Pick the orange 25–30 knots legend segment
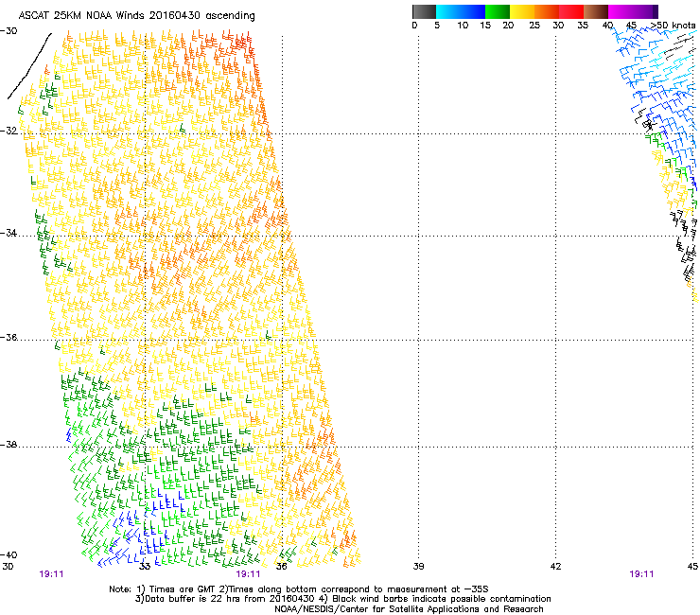 547,11
